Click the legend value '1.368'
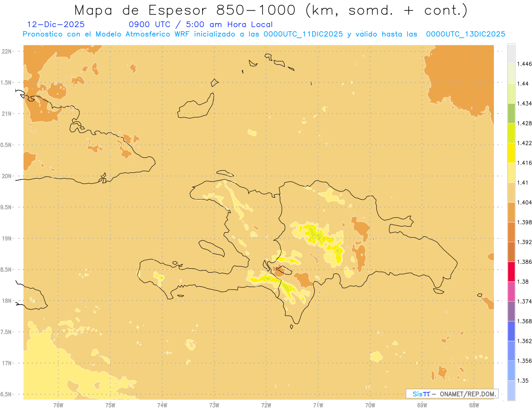This screenshot has width=532, height=411. pos(525,321)
